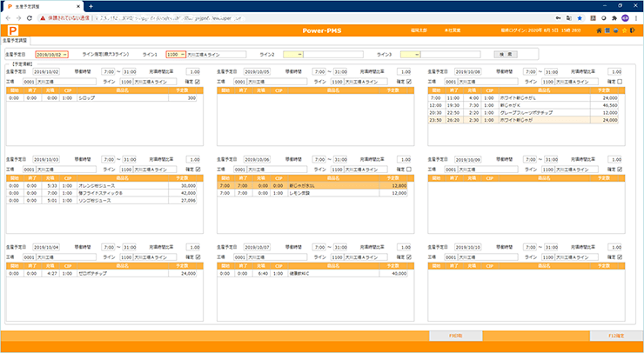Click the 福岡太郎 user name in header

click(419, 30)
